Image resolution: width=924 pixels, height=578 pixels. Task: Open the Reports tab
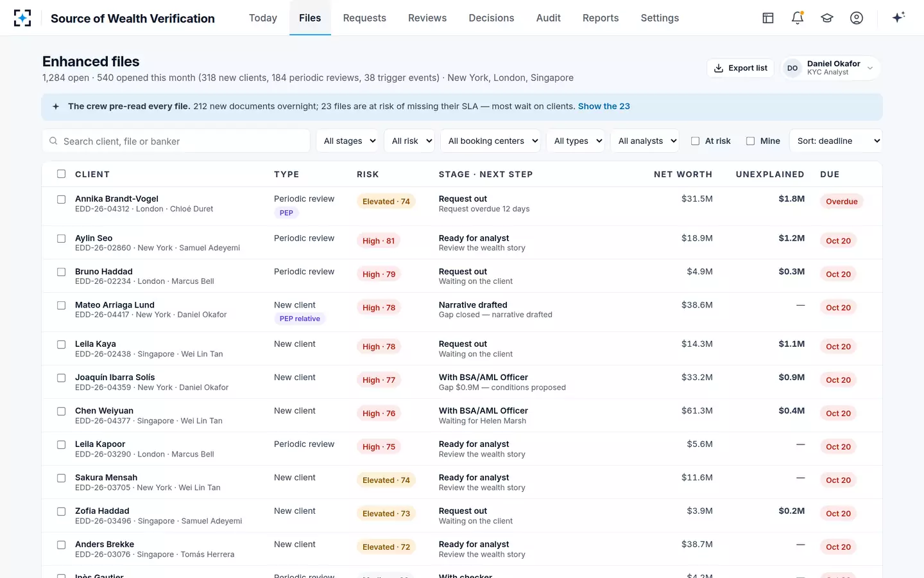(x=601, y=18)
